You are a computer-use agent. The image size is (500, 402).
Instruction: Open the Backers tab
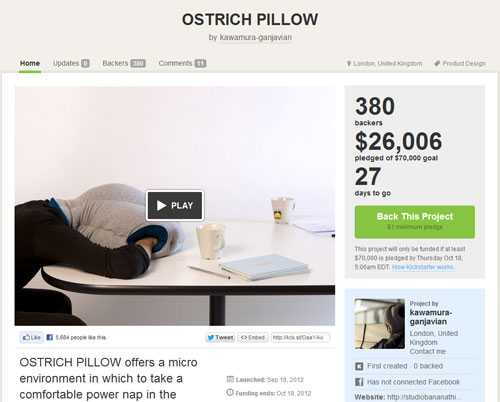124,63
